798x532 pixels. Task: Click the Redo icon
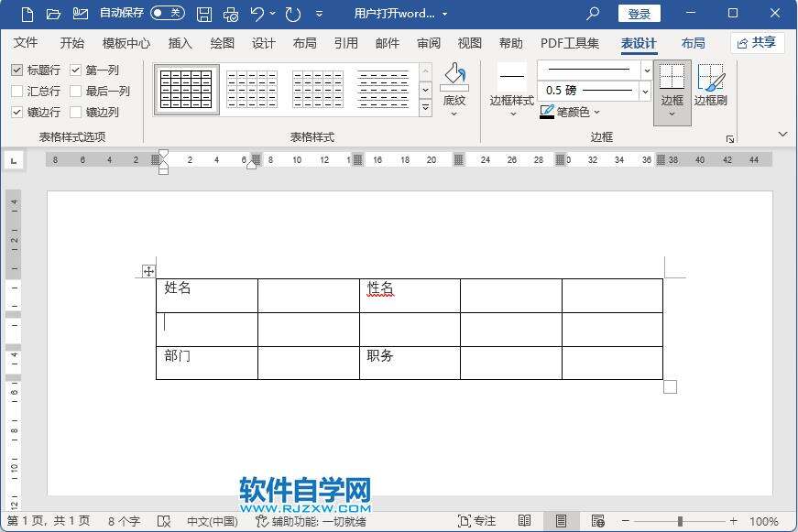(292, 14)
